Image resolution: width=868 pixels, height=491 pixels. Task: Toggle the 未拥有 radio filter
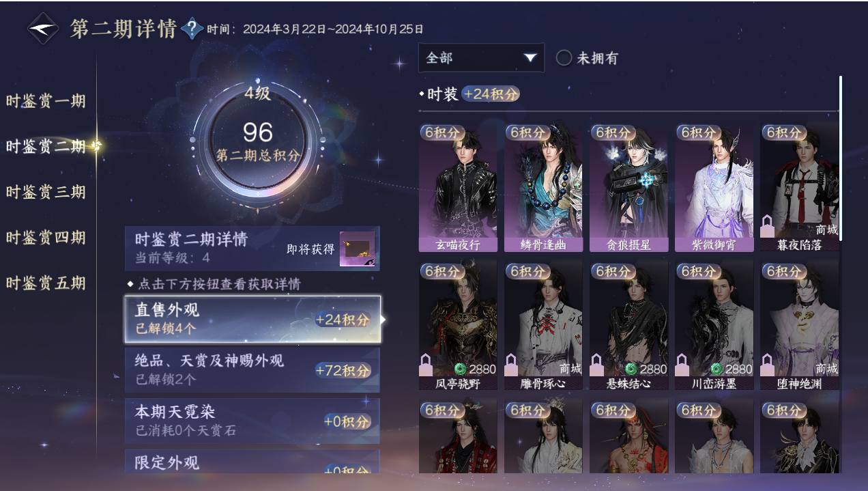coord(564,58)
